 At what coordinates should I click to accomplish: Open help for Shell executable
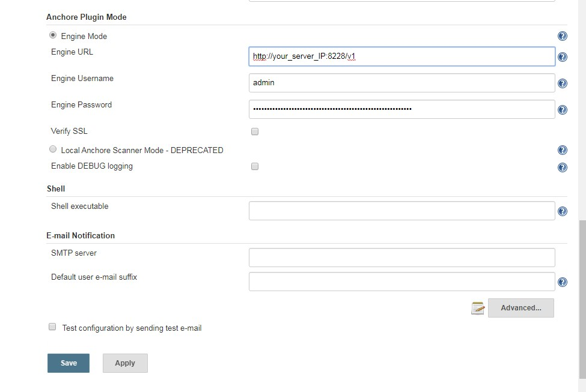pos(562,212)
